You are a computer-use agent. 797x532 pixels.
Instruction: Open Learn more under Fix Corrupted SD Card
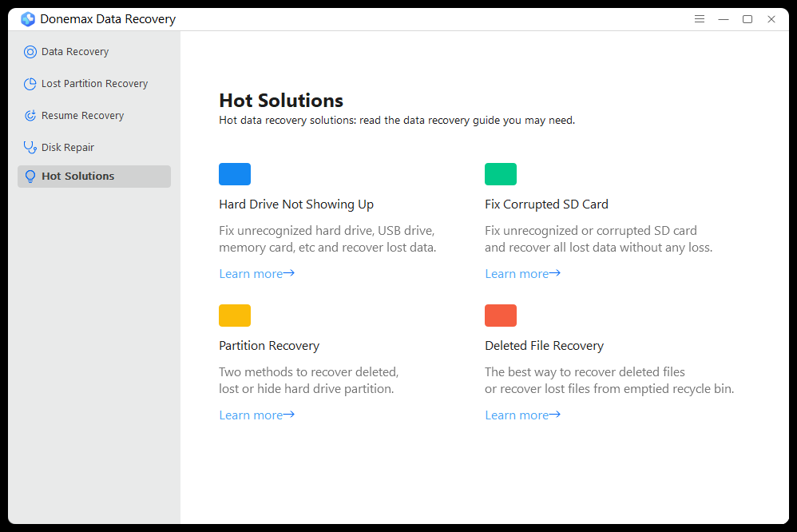tap(522, 274)
